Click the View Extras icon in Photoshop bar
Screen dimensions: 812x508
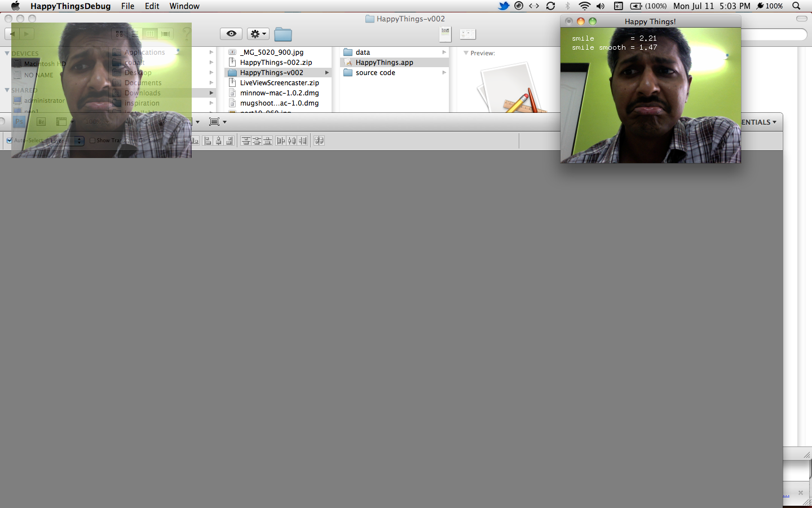point(61,122)
